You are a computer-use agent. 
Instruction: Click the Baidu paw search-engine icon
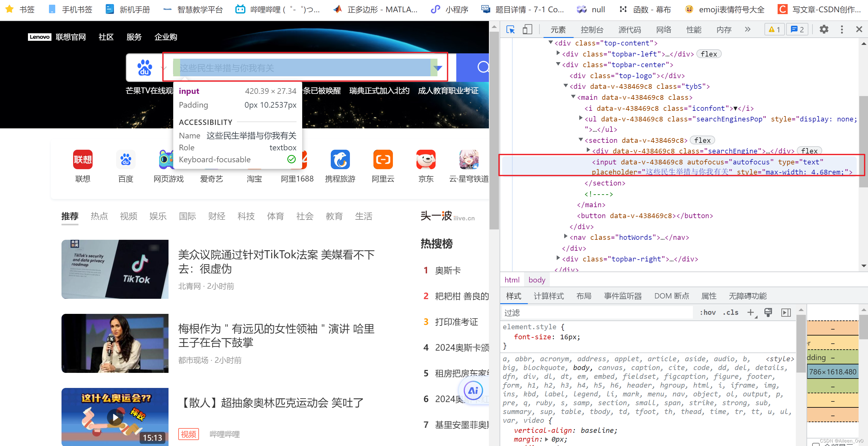click(x=145, y=68)
